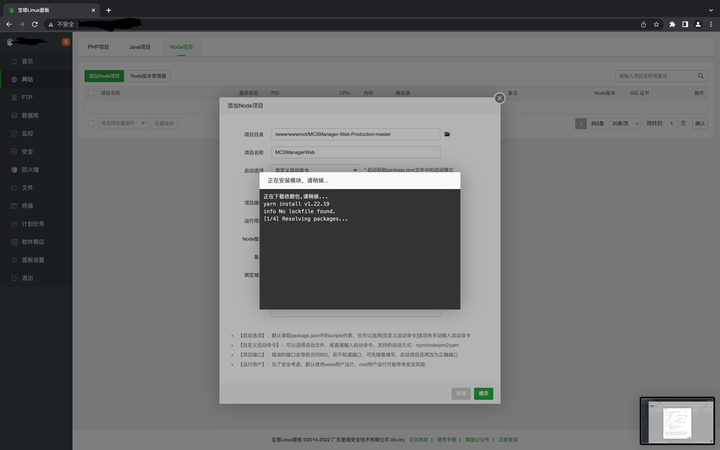Reload the page with browser refresh button
The width and height of the screenshot is (720, 450).
point(34,24)
